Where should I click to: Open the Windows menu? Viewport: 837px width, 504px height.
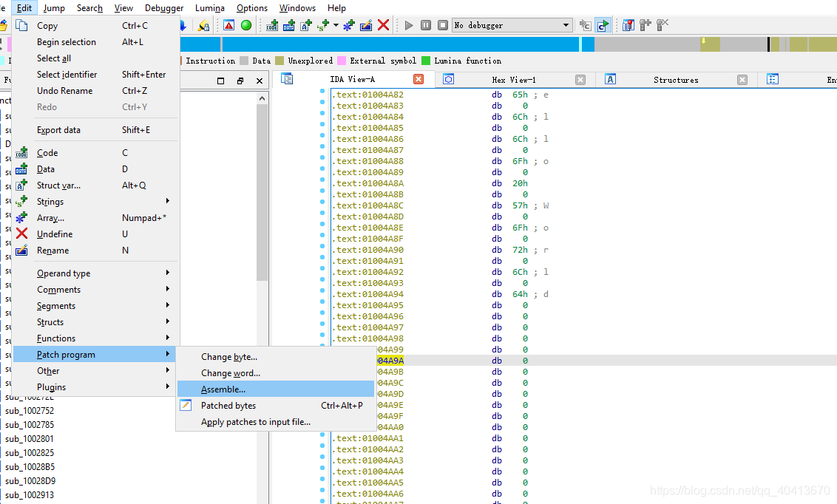tap(297, 8)
